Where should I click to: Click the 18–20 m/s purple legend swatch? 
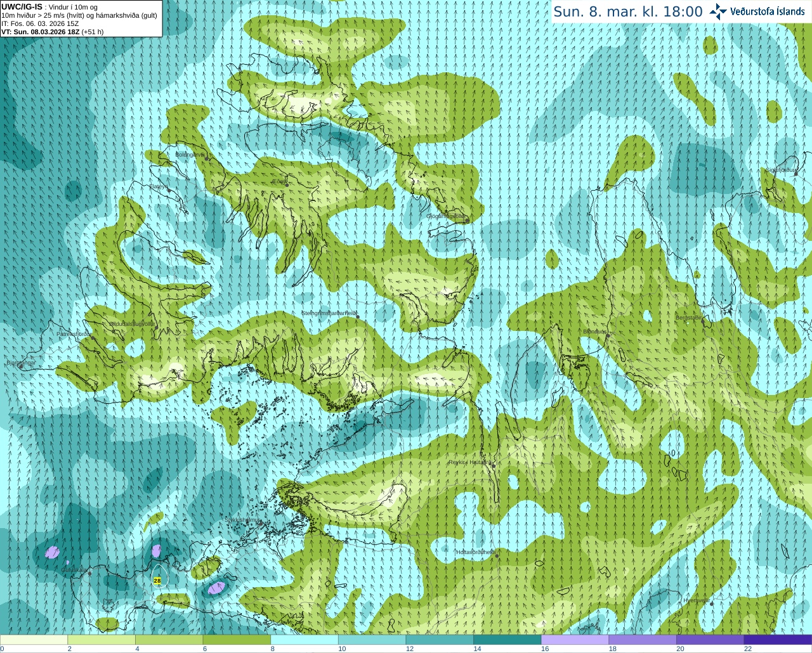pyautogui.click(x=643, y=640)
